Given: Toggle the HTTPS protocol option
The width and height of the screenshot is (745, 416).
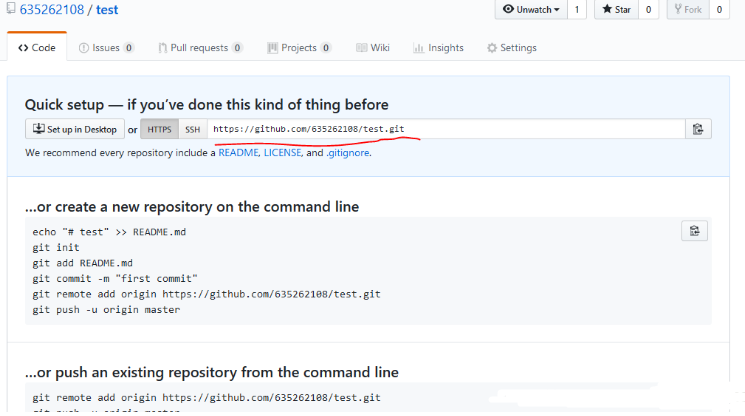Looking at the screenshot, I should 159,129.
